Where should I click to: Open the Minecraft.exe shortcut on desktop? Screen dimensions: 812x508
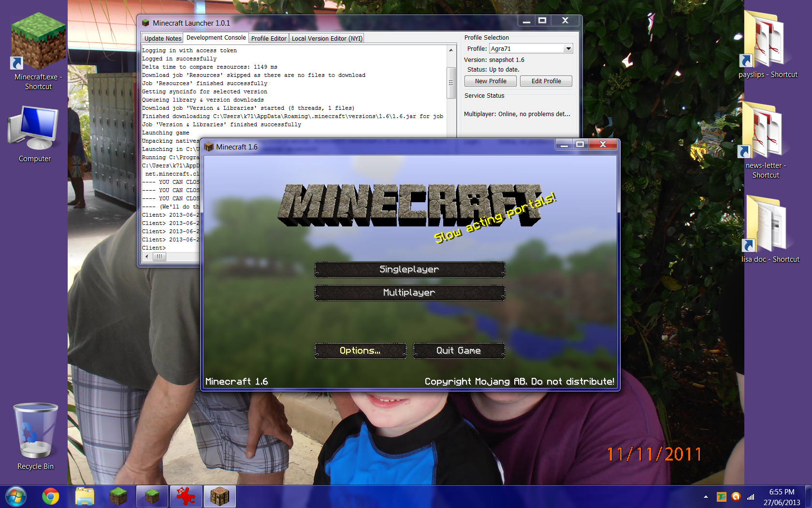(38, 51)
